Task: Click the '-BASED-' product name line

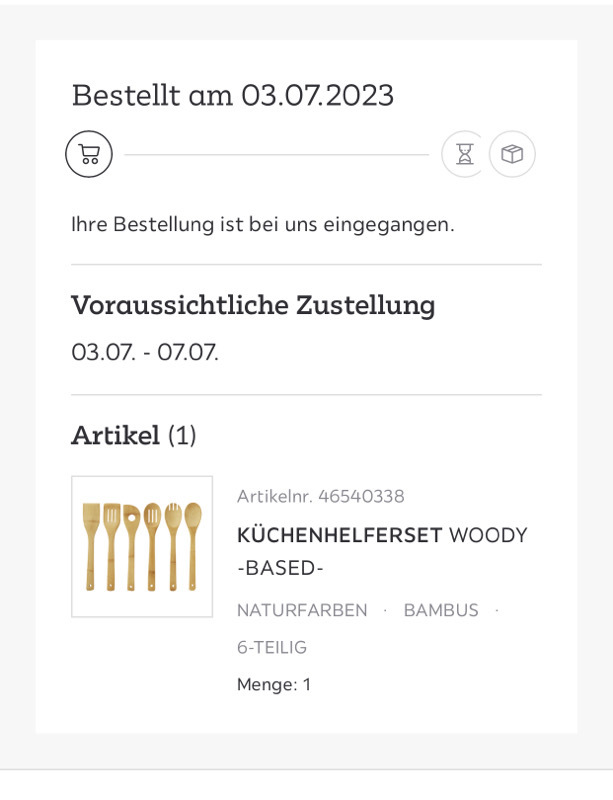Action: (x=280, y=568)
